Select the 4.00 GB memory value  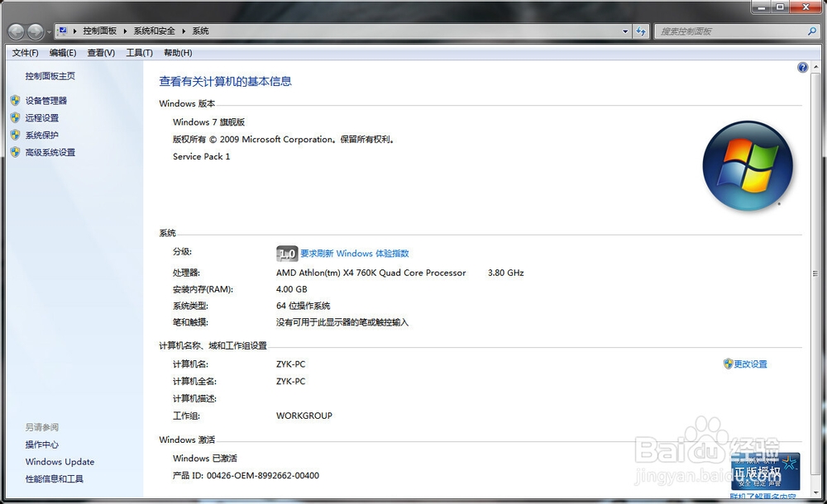(291, 289)
